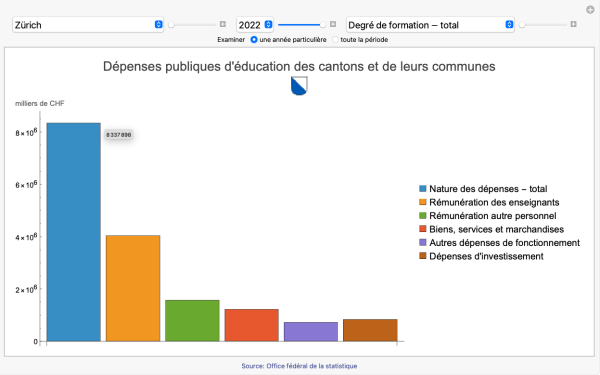Open the Degré de formation dropdown
Viewport: 600px width, 375px height.
point(430,25)
